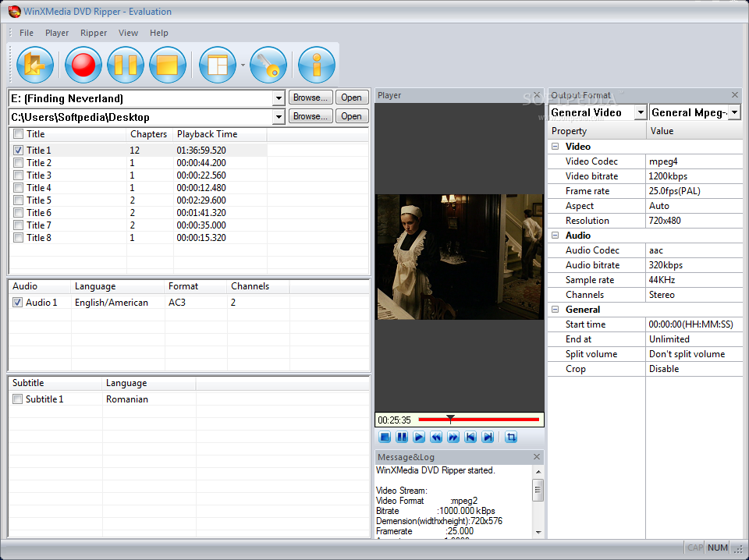Open the Player menu
This screenshot has height=560, width=749.
coord(57,33)
